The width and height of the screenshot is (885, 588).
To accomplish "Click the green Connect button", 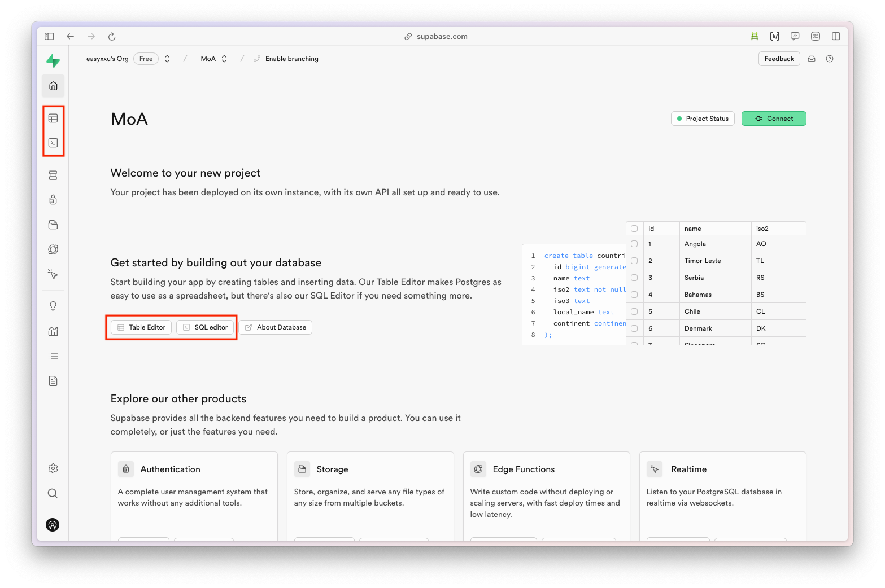I will 774,119.
